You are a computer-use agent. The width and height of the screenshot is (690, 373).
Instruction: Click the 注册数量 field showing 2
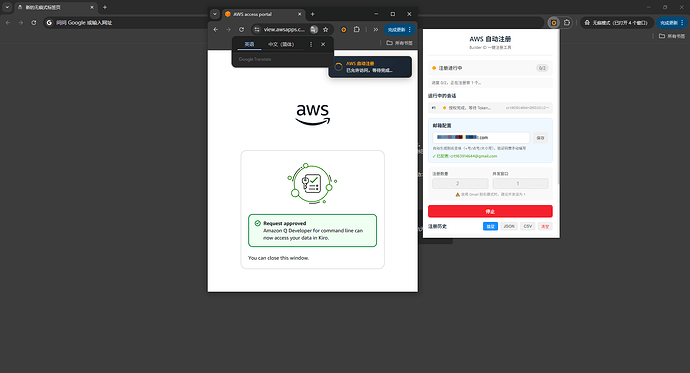(x=460, y=183)
